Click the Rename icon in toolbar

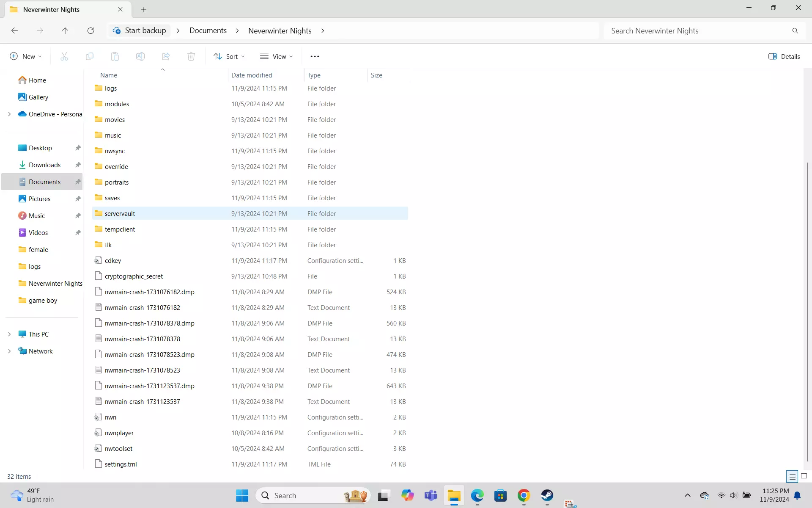pos(140,56)
